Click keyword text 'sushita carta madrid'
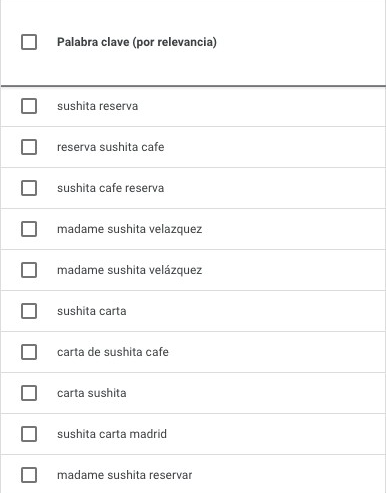Viewport: 386px width, 493px height. pyautogui.click(x=112, y=434)
